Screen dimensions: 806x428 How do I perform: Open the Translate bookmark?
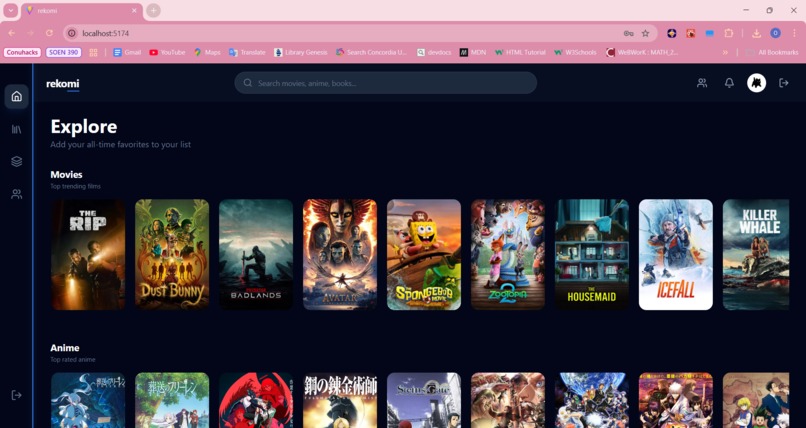point(247,52)
